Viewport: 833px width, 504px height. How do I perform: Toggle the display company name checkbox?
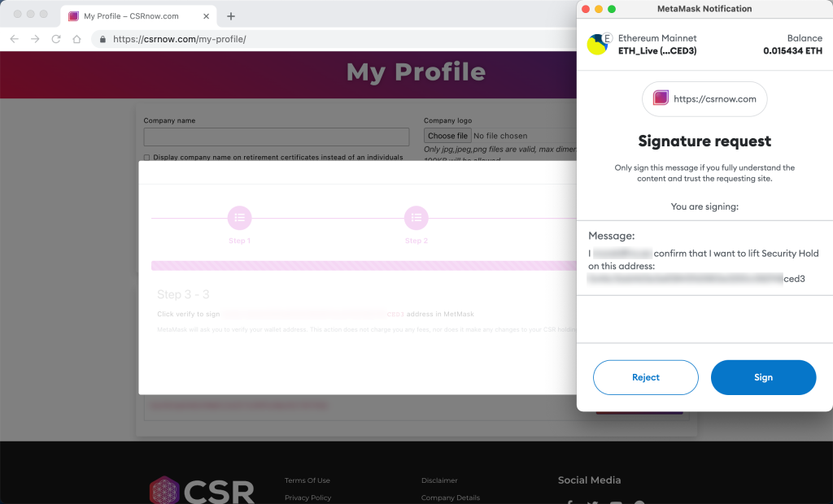146,157
